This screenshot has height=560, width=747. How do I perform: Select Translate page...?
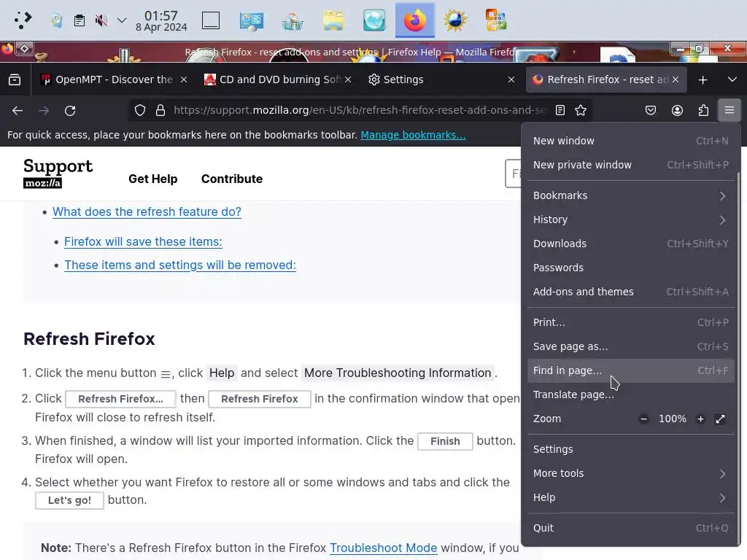pos(631,394)
